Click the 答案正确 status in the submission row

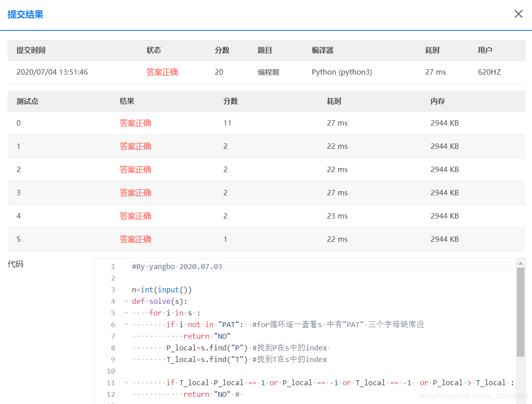coord(162,72)
